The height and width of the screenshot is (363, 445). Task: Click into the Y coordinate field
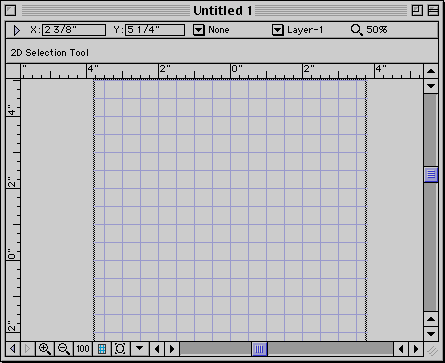[155, 30]
